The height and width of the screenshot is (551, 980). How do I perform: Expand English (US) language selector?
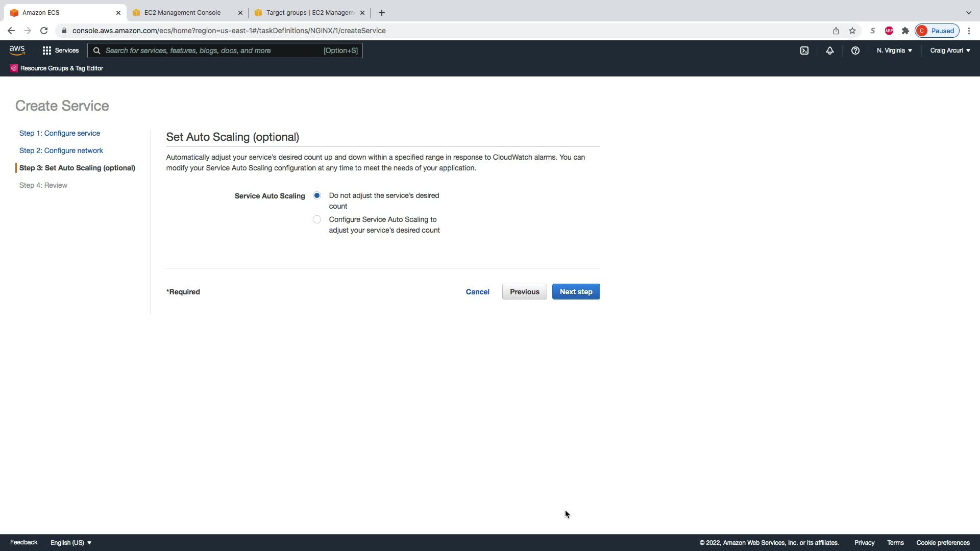[x=71, y=542]
